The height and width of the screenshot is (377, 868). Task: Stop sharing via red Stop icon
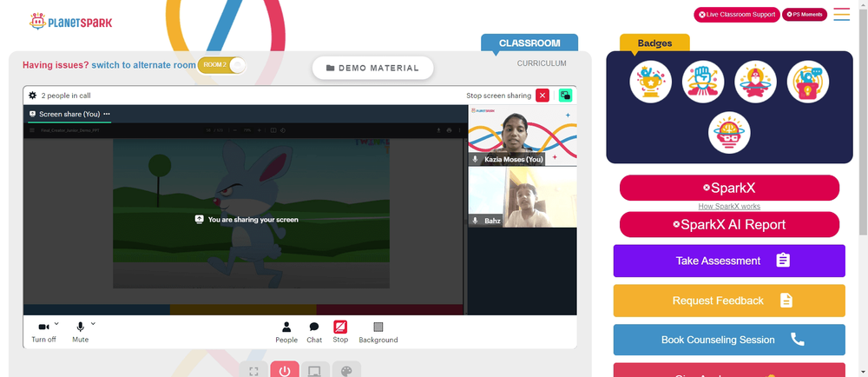point(340,332)
